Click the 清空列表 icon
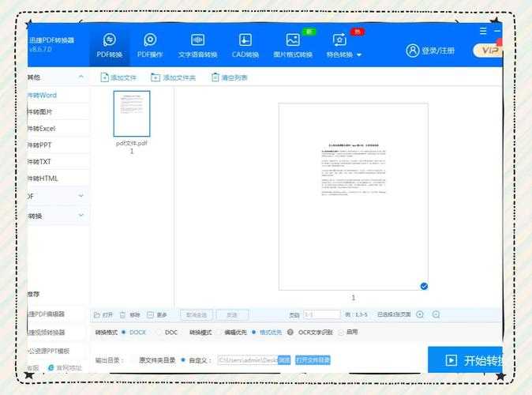Viewport: 532px width, 395px height. (215, 77)
